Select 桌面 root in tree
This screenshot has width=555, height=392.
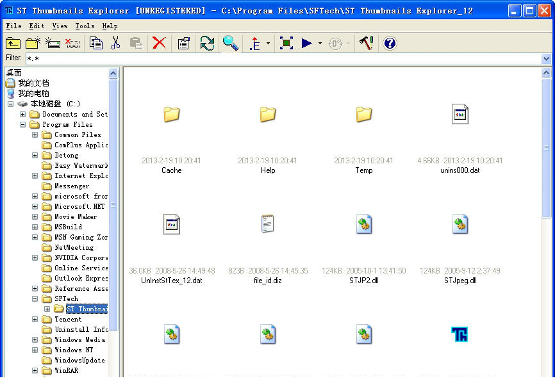point(14,73)
